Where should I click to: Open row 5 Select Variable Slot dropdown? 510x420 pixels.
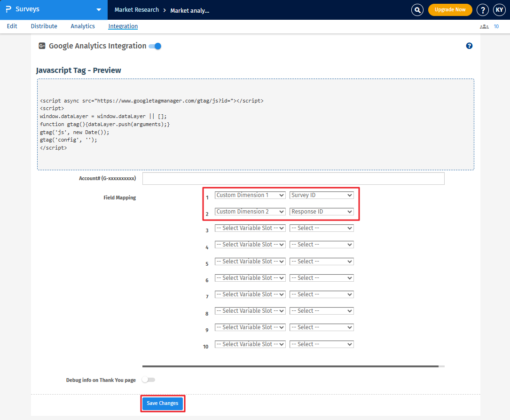point(250,262)
